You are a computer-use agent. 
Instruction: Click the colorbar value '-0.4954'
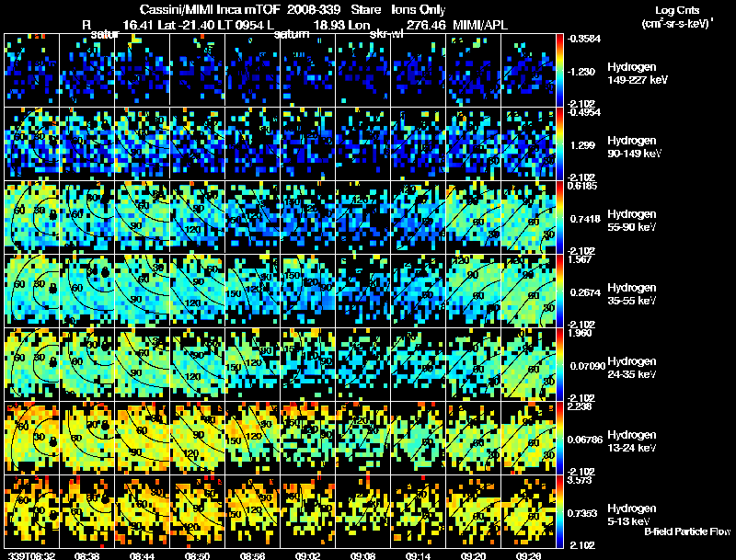[583, 112]
